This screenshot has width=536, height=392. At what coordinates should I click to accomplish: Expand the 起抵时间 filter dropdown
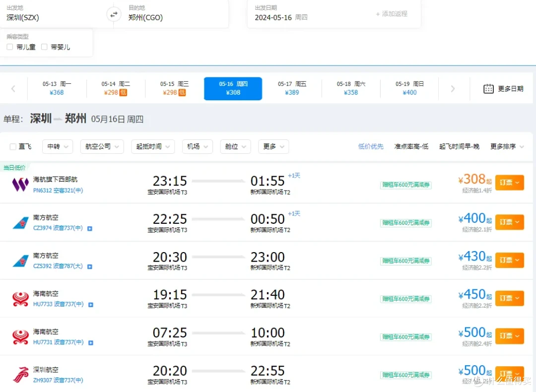point(153,146)
